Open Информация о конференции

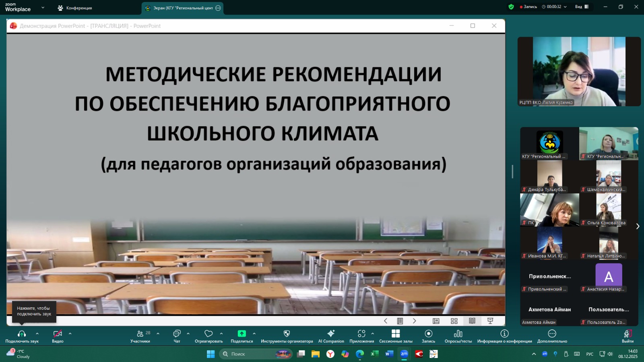[504, 336]
